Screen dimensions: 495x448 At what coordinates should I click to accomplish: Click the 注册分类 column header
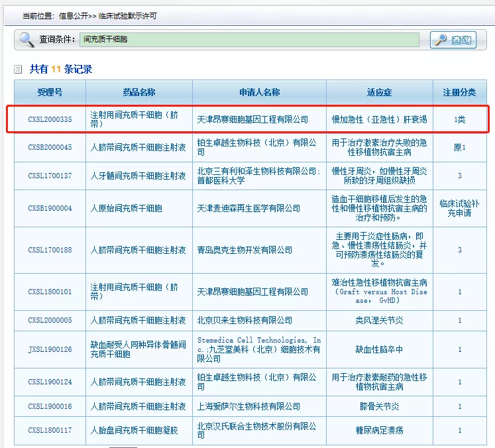coord(459,92)
